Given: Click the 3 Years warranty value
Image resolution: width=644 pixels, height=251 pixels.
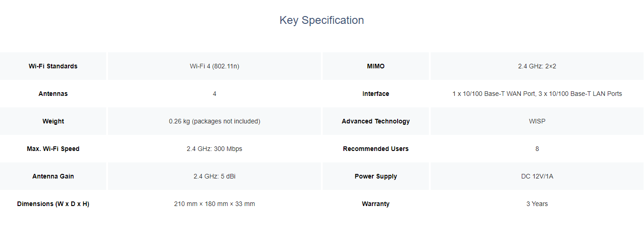Looking at the screenshot, I should (x=537, y=204).
